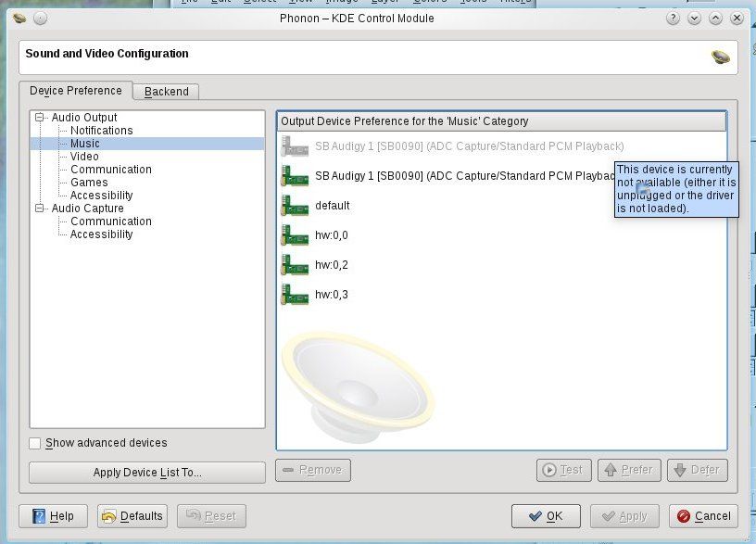Viewport: 756px width, 544px height.
Task: Select Accessibility under Audio Capture
Action: pyautogui.click(x=101, y=234)
